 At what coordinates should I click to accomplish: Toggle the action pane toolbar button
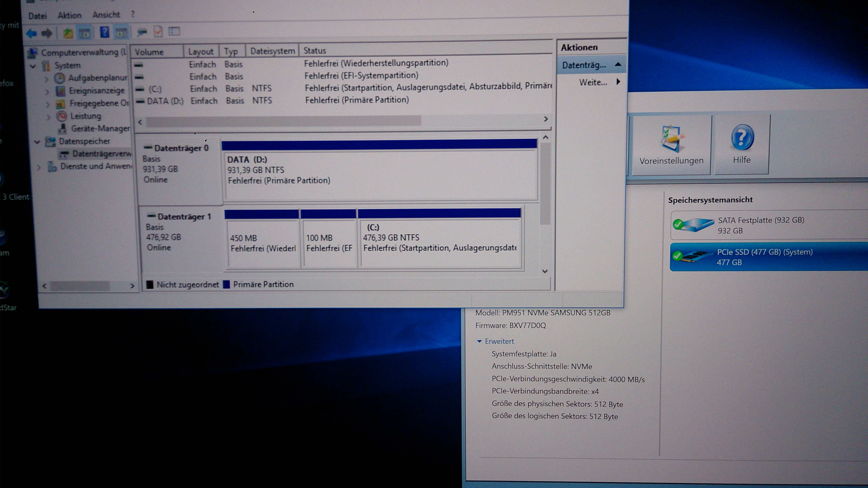(121, 33)
